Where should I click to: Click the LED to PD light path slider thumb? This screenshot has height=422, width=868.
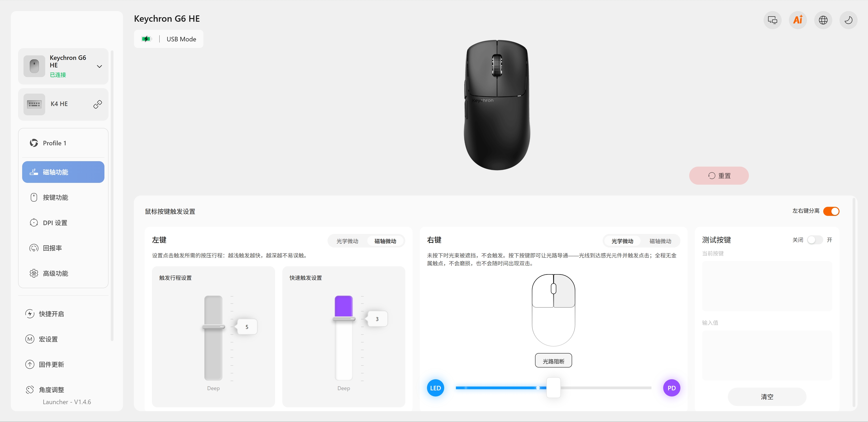pos(553,388)
